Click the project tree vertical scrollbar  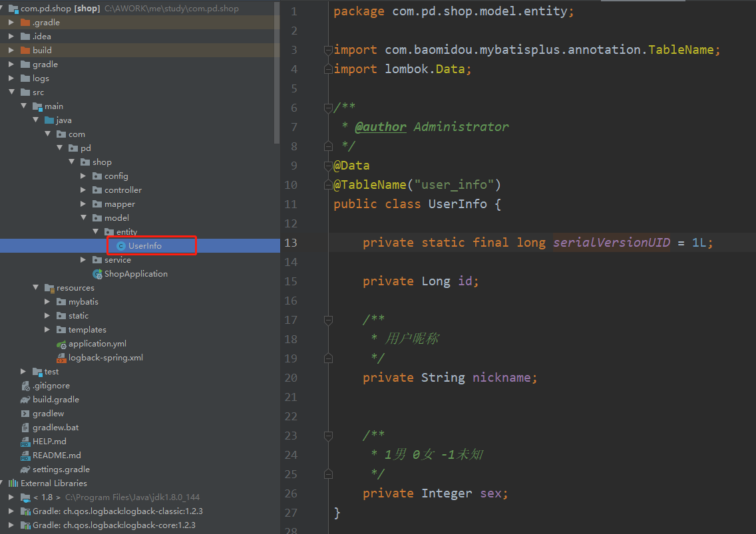point(277,72)
